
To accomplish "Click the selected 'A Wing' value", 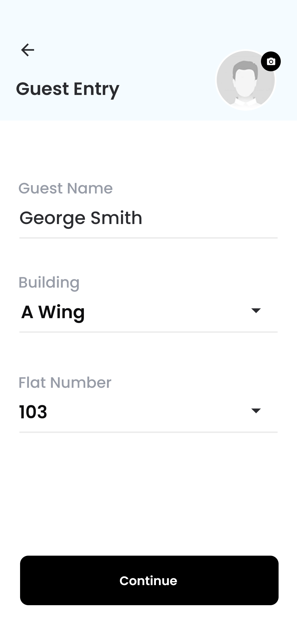I will pos(53,312).
